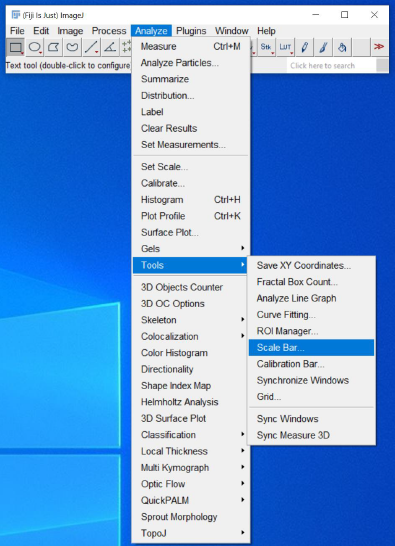The height and width of the screenshot is (546, 395).
Task: Expand the Skeleton submenu
Action: [191, 320]
